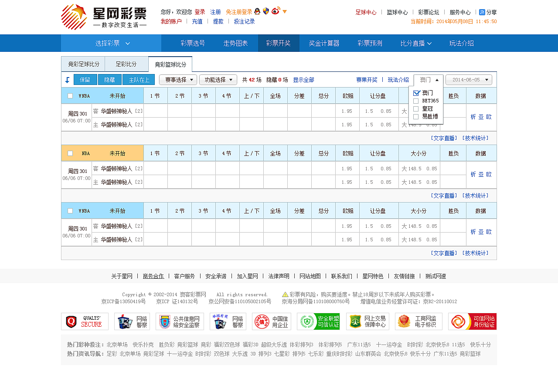The image size is (558, 392).
Task: Open 彩票论坛
Action: pos(429,13)
